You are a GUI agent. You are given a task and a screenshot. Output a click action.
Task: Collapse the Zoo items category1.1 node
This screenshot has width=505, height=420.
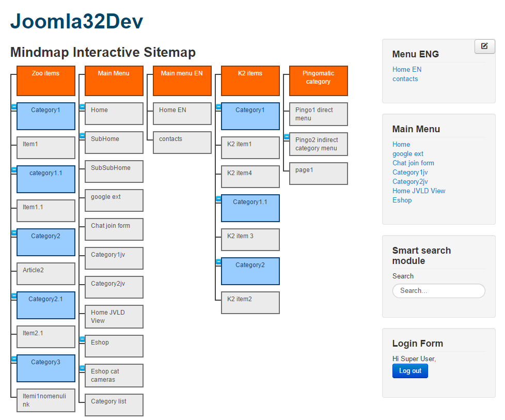pyautogui.click(x=14, y=170)
